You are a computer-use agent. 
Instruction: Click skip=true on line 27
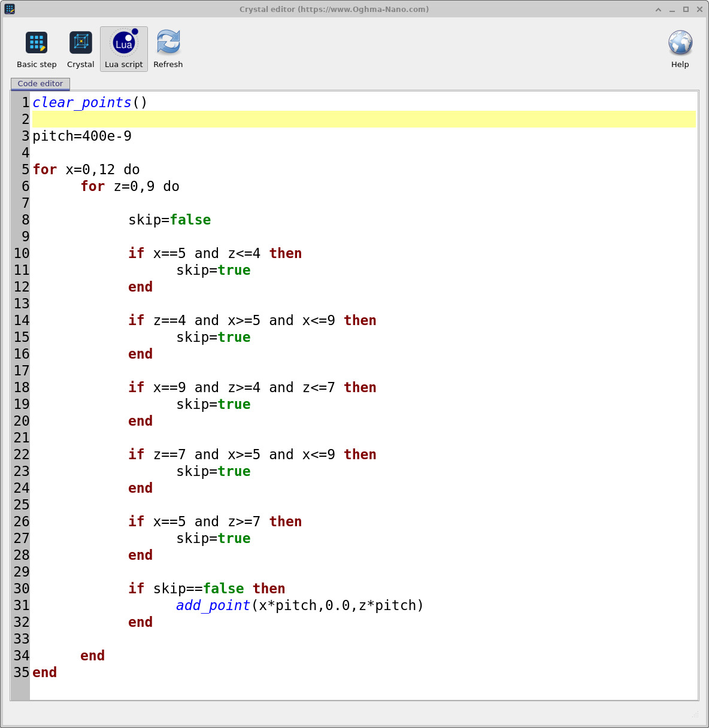(x=213, y=538)
